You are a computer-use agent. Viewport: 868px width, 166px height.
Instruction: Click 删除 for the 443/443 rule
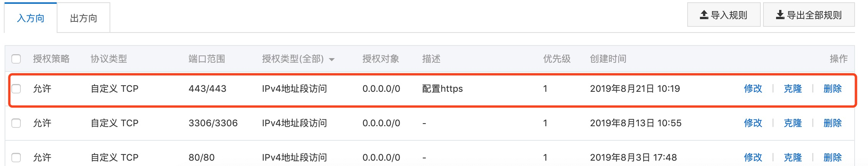[832, 89]
